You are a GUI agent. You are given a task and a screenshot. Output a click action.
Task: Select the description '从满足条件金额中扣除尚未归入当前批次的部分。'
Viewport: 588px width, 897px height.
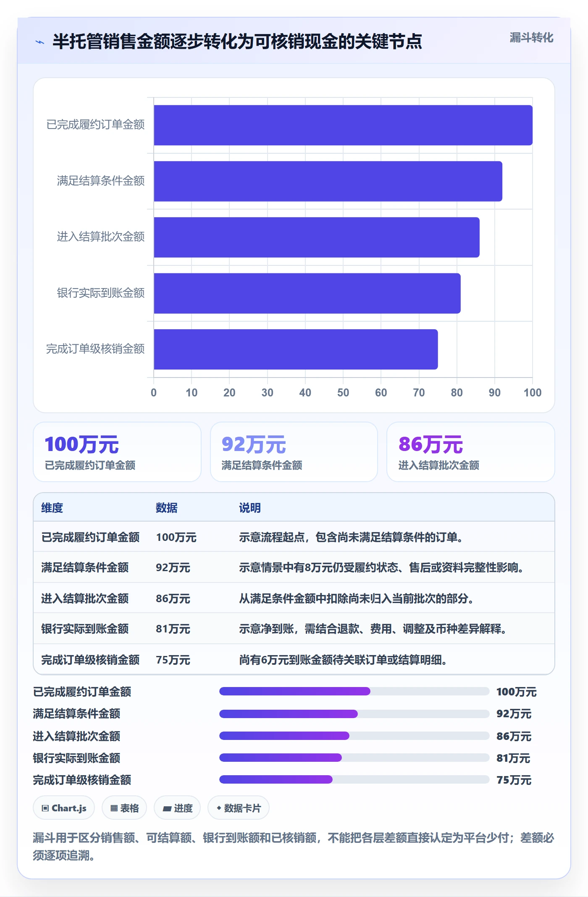pyautogui.click(x=357, y=598)
